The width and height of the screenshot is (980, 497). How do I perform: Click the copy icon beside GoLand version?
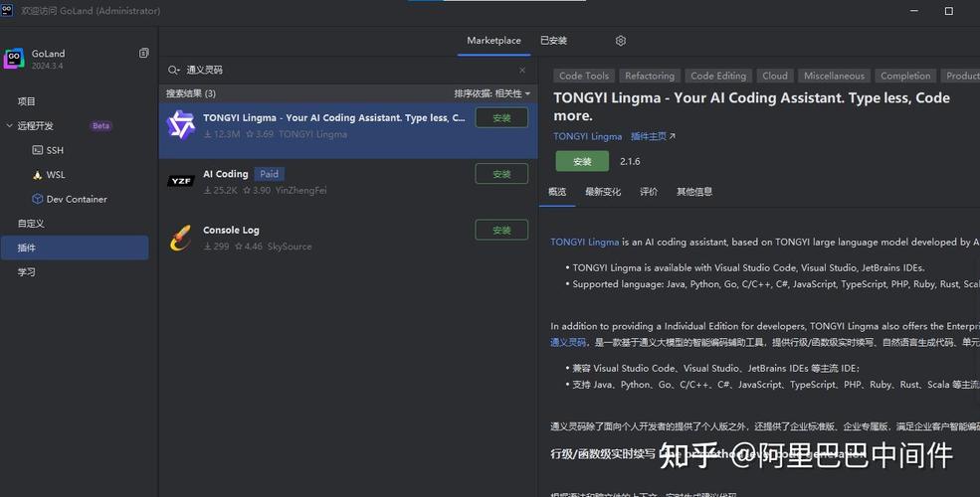(143, 53)
